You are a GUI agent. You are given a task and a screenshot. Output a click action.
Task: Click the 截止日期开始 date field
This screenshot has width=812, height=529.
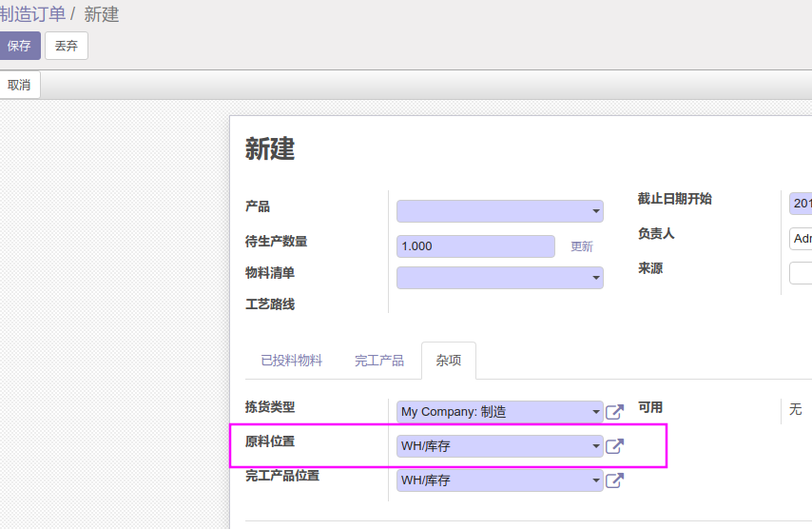(x=801, y=204)
